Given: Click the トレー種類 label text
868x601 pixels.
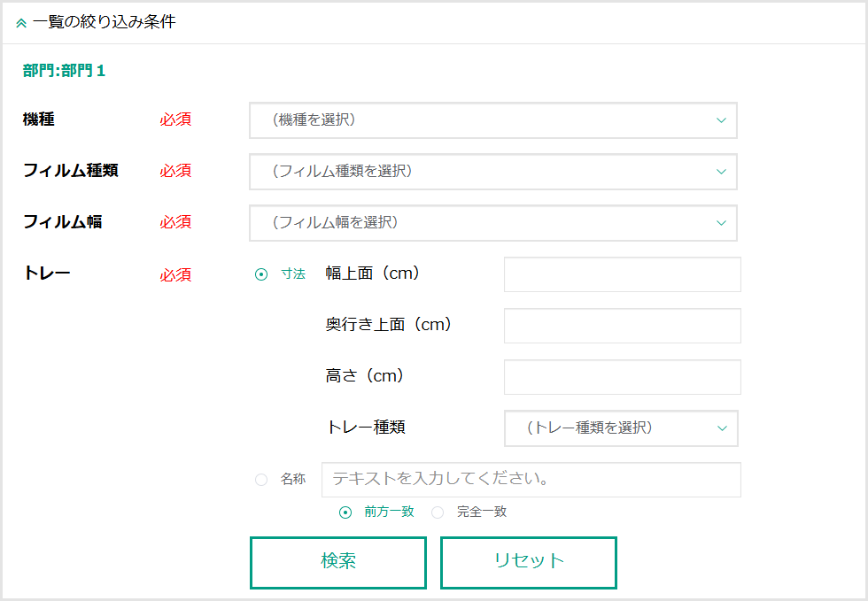Looking at the screenshot, I should [366, 428].
